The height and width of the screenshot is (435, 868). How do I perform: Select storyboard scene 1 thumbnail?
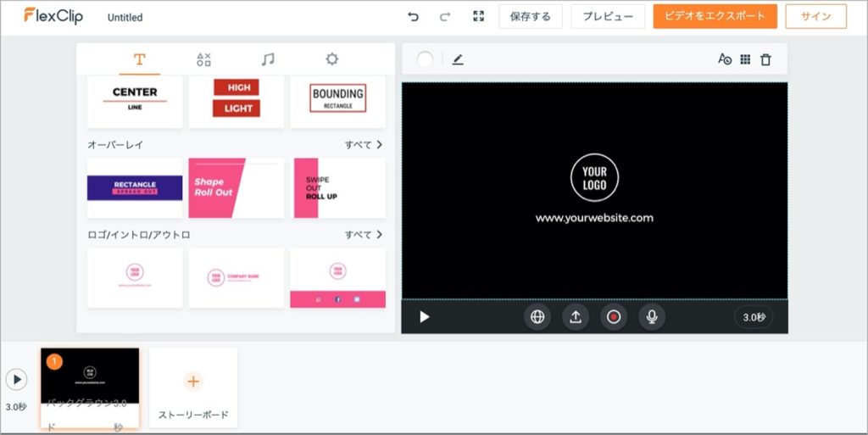tap(90, 388)
